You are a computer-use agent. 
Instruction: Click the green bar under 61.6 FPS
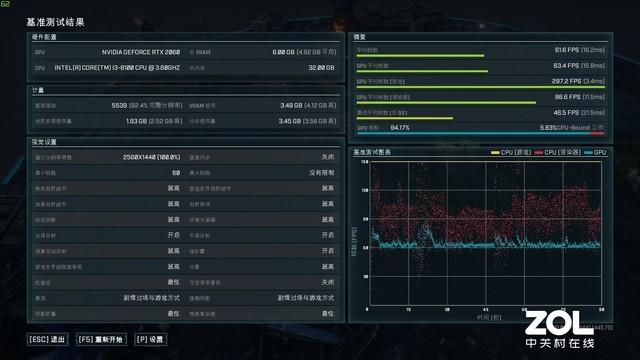pos(420,56)
